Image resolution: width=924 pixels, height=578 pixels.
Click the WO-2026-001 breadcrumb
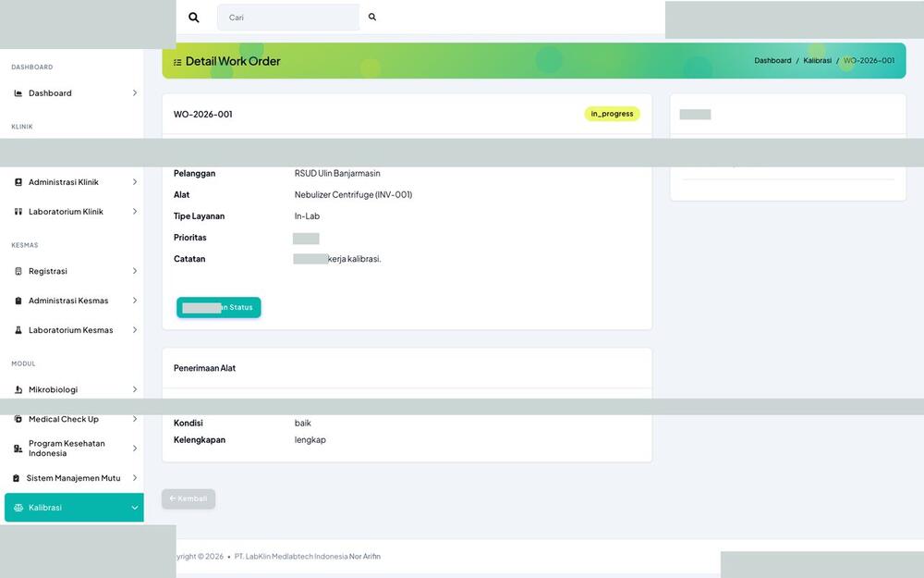[869, 61]
